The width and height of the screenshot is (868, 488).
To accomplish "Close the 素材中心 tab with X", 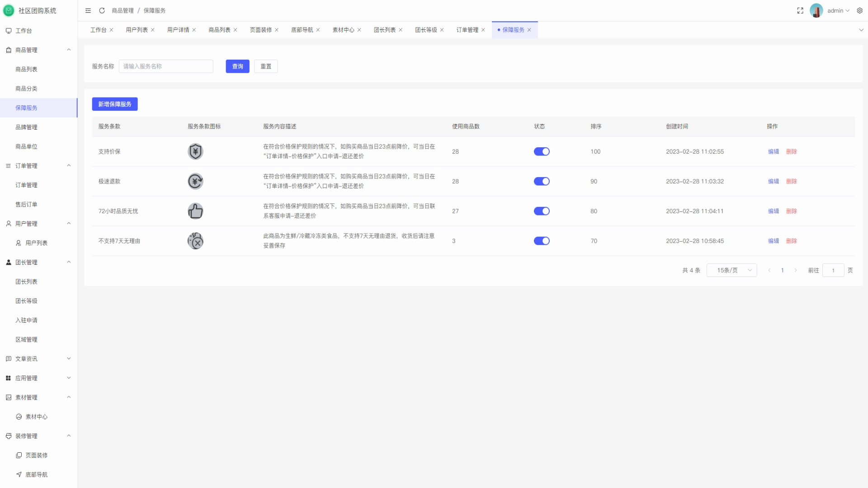I will pyautogui.click(x=359, y=30).
